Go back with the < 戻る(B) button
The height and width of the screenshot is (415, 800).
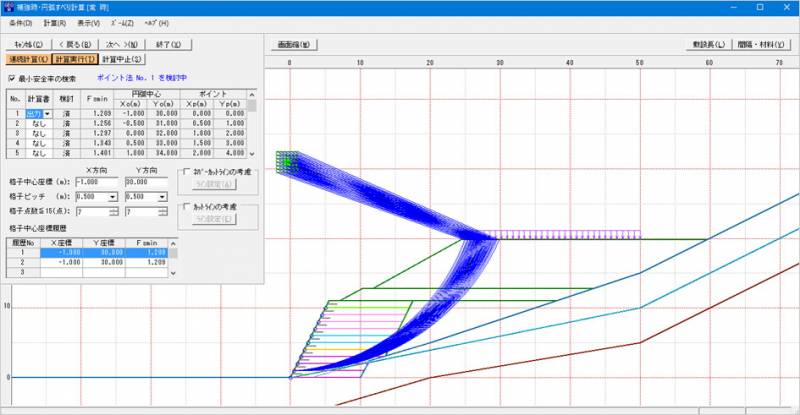tap(75, 45)
